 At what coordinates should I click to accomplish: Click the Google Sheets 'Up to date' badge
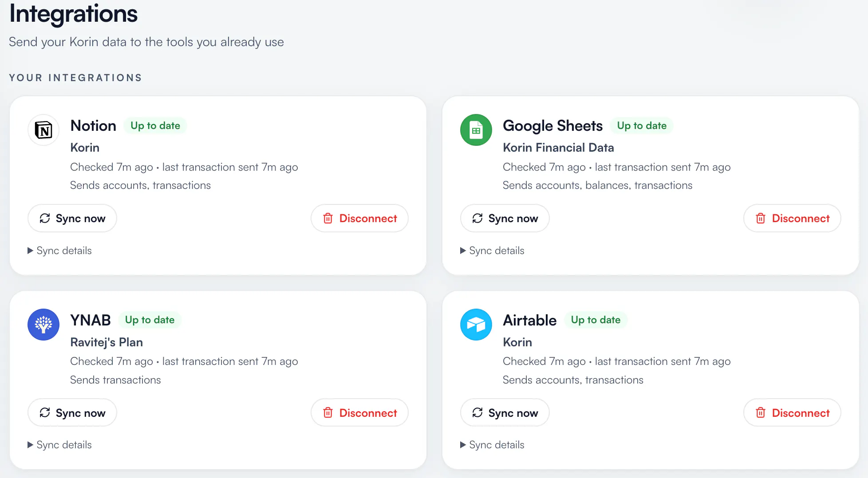[x=642, y=125]
